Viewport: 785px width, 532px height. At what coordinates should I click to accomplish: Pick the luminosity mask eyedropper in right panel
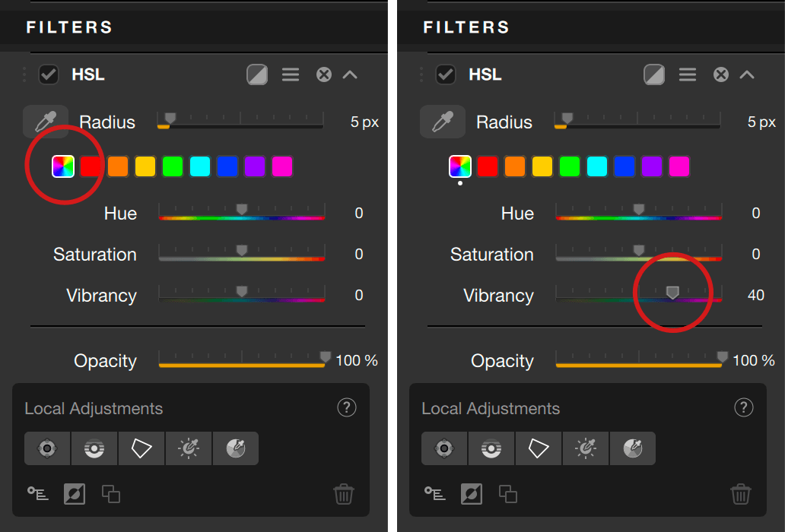click(585, 448)
